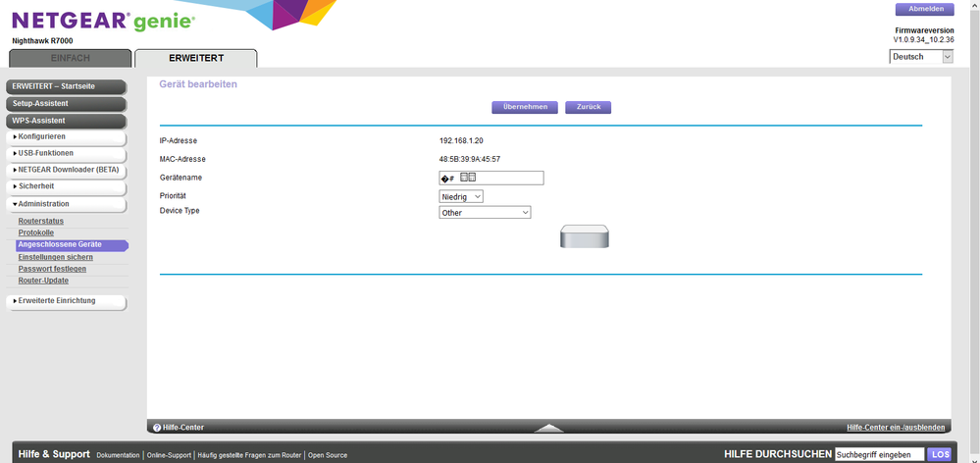The height and width of the screenshot is (463, 980).
Task: Open Einstellungen sichern page
Action: tap(56, 257)
